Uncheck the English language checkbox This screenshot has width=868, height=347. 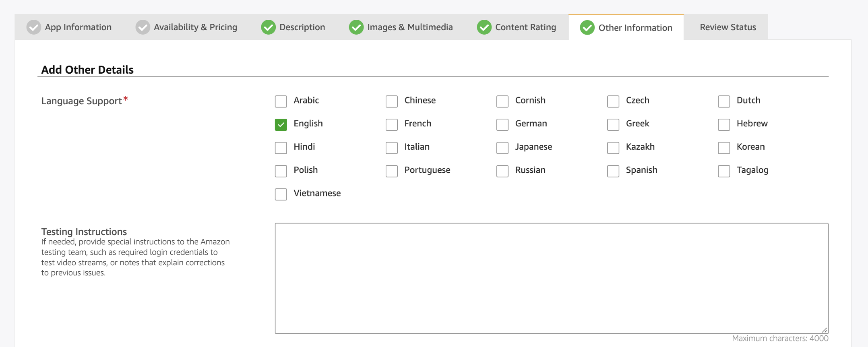281,125
